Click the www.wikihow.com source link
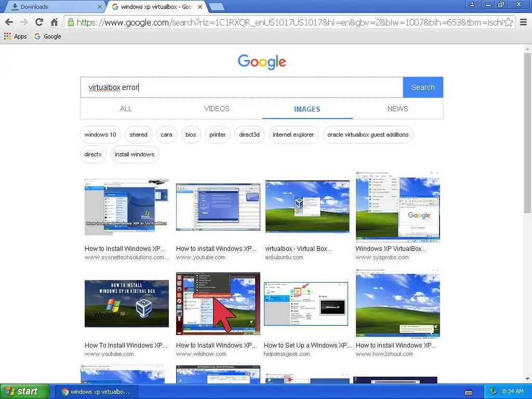 201,354
